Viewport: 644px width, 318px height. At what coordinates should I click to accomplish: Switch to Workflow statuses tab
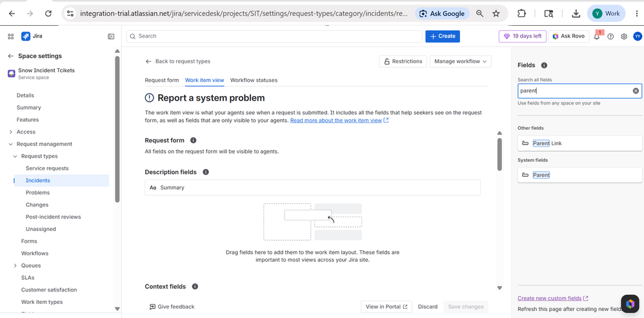coord(254,80)
